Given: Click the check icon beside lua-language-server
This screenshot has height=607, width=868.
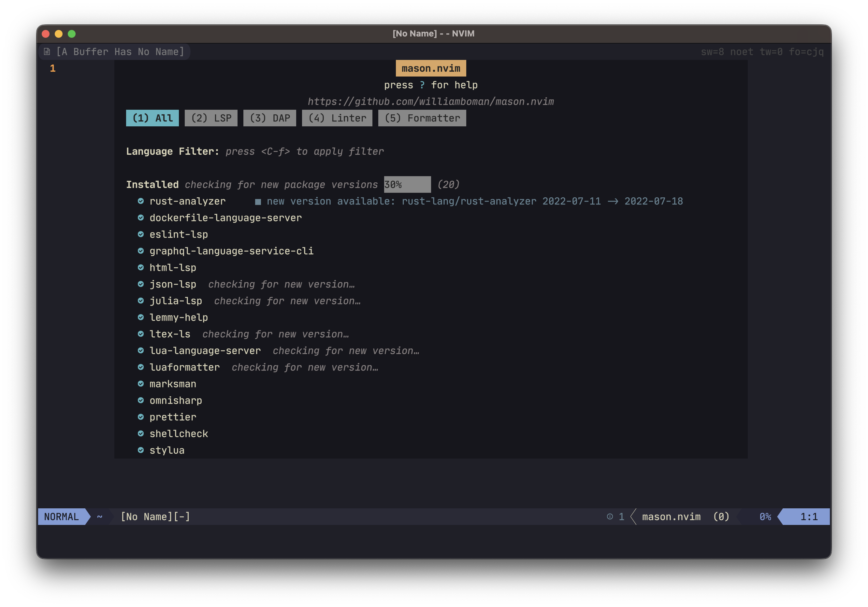Looking at the screenshot, I should 141,350.
